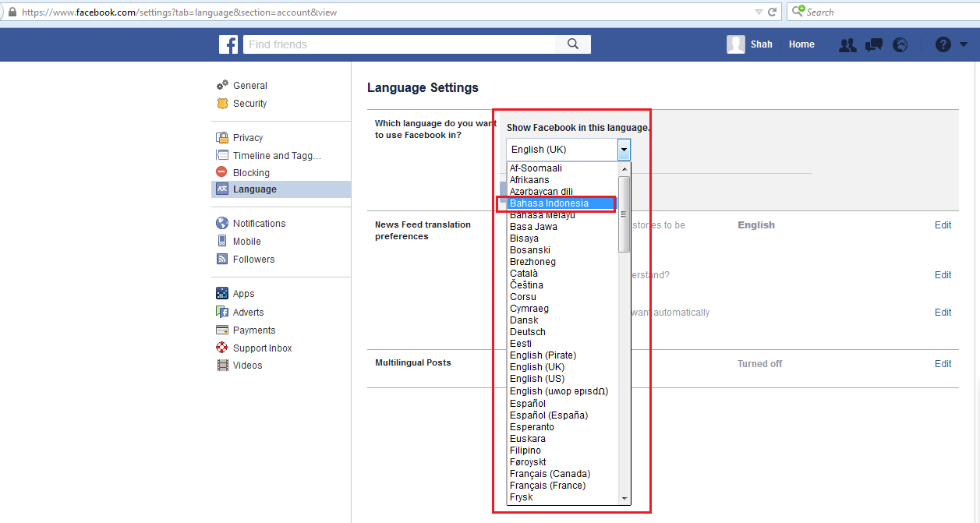Click the Privacy lock icon
980x523 pixels.
(222, 137)
